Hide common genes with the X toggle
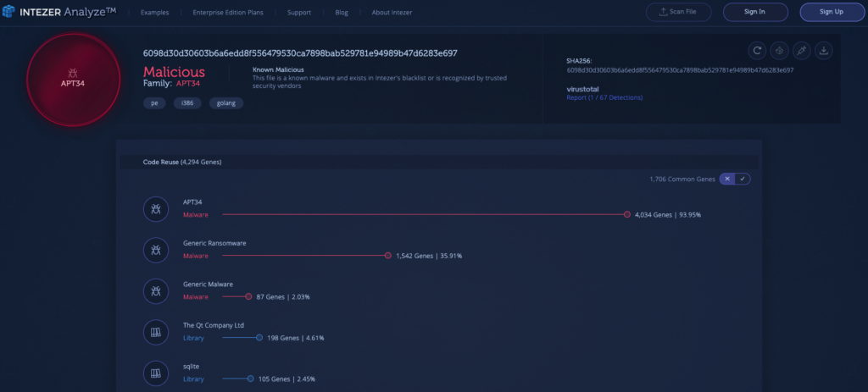868x392 pixels. click(726, 179)
